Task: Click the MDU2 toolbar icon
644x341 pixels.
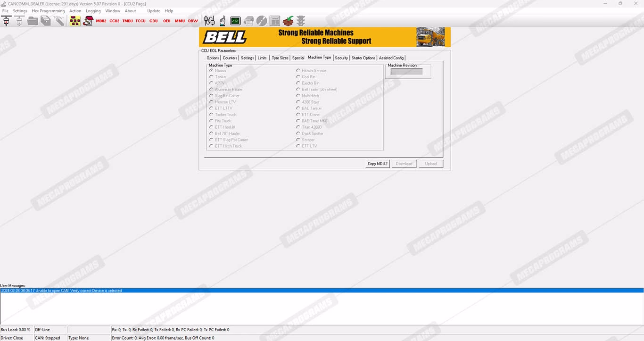Action: pyautogui.click(x=101, y=21)
